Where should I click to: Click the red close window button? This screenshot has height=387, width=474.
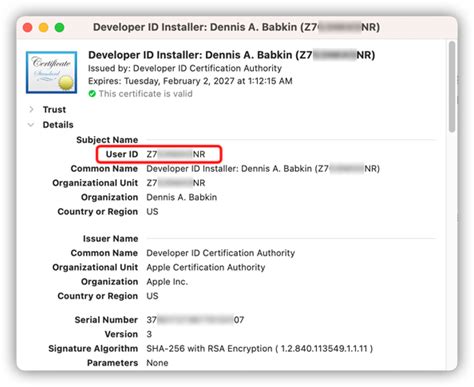tap(28, 27)
